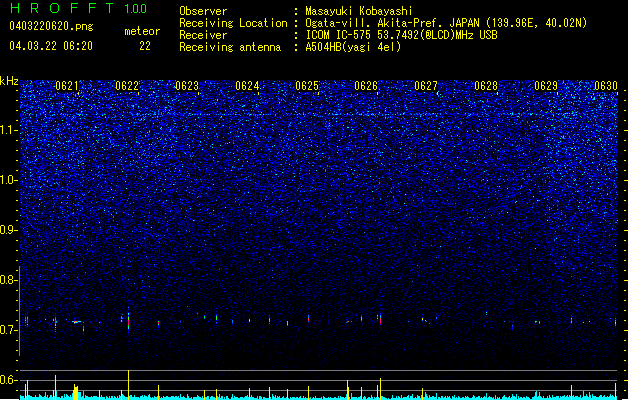The height and width of the screenshot is (400, 629).
Task: Click the 0629 time marker
Action: coord(546,86)
